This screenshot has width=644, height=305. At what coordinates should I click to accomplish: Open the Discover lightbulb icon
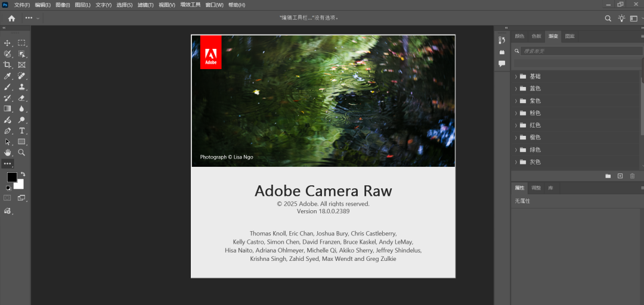point(621,18)
